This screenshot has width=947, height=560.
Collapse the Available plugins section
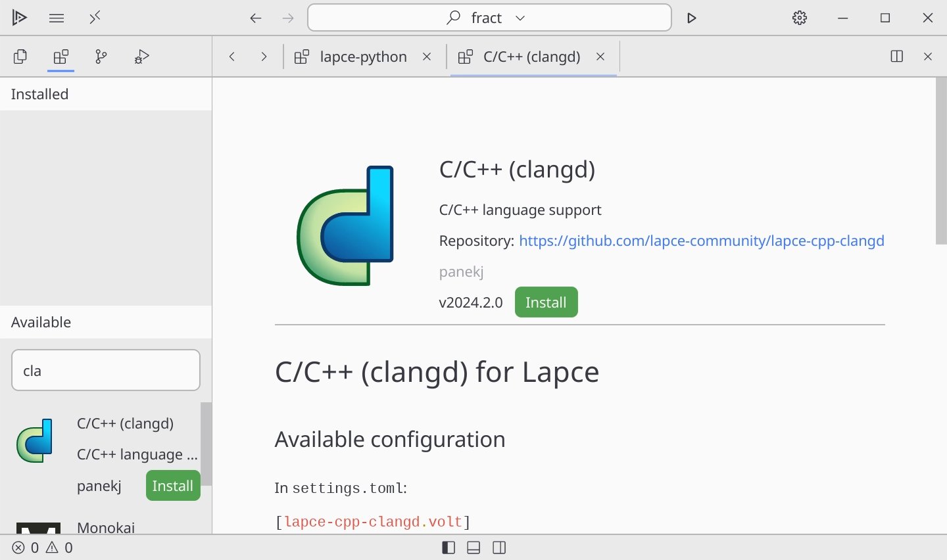(x=106, y=322)
